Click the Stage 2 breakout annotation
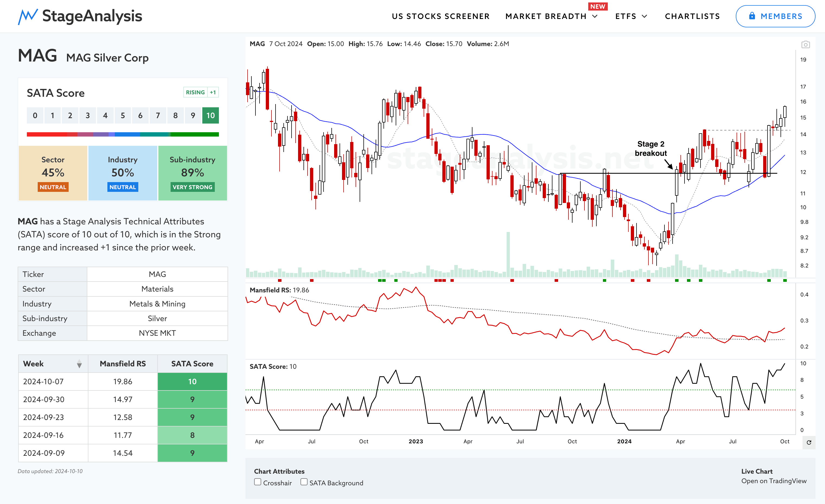 pyautogui.click(x=651, y=148)
